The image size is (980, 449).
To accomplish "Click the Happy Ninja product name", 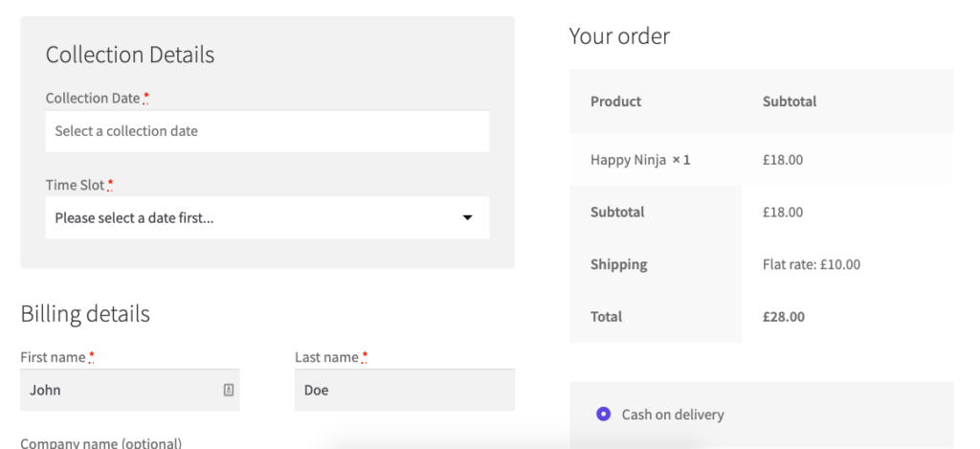I will (628, 160).
